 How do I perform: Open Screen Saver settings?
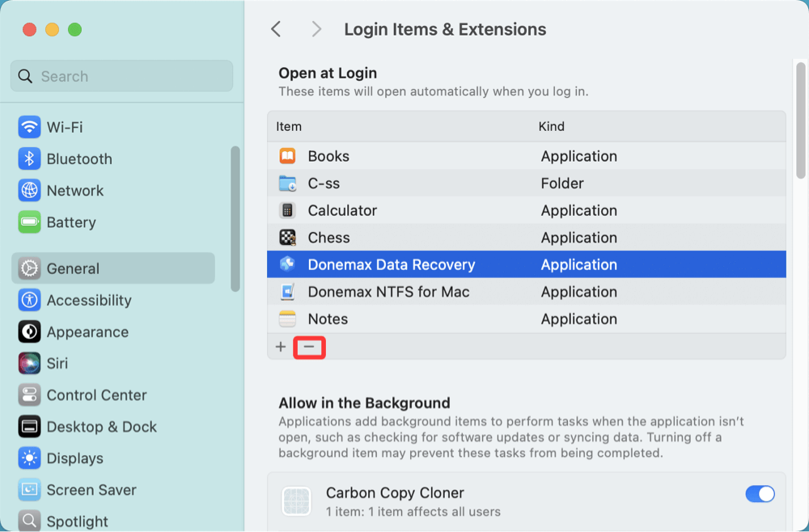coord(82,490)
